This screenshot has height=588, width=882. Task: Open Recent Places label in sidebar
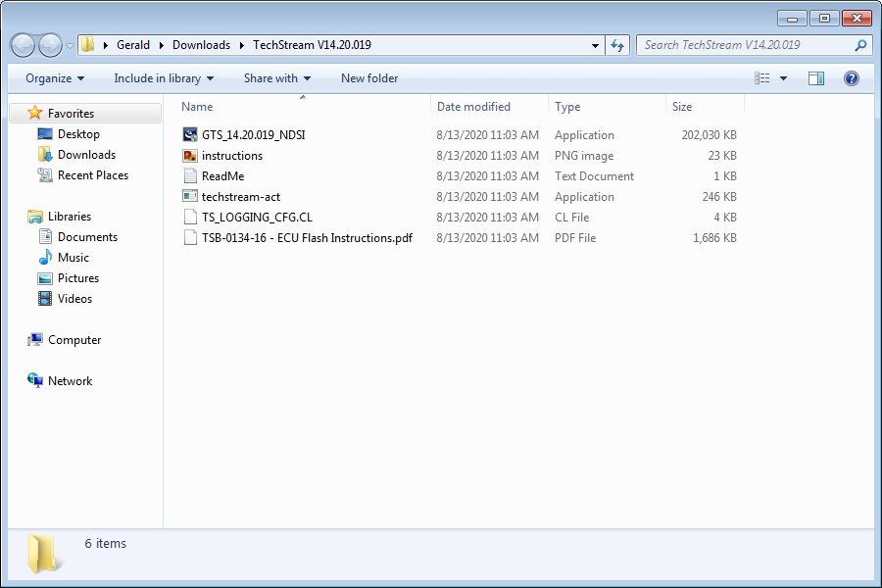(93, 175)
